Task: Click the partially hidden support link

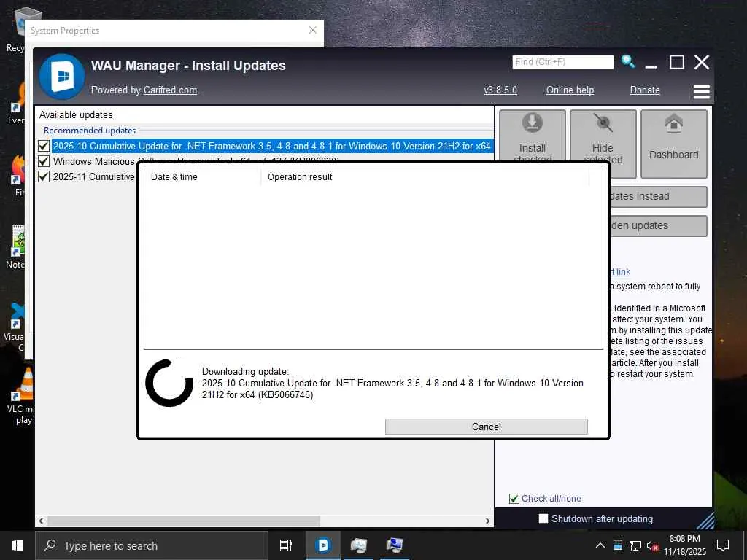Action: [620, 271]
